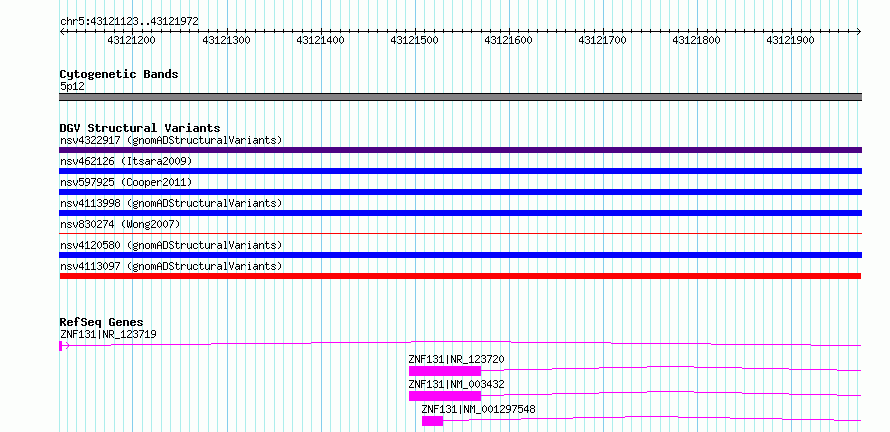Click ruler tick label 43121900

[791, 40]
